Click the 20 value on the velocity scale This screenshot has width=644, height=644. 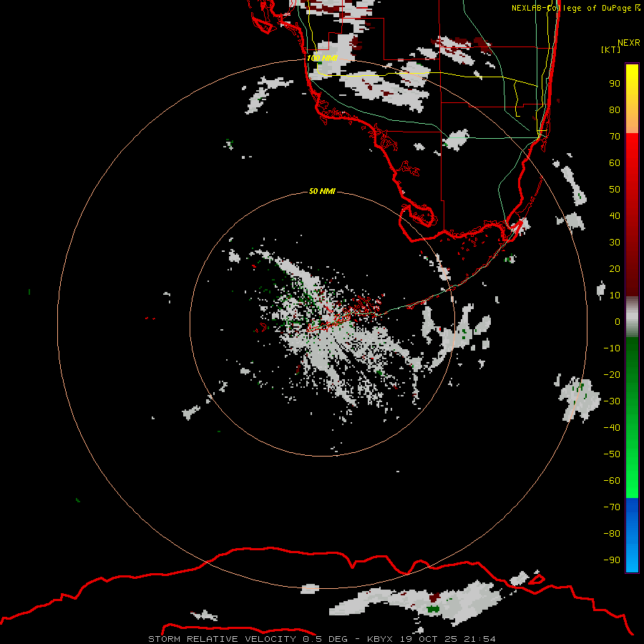[615, 269]
